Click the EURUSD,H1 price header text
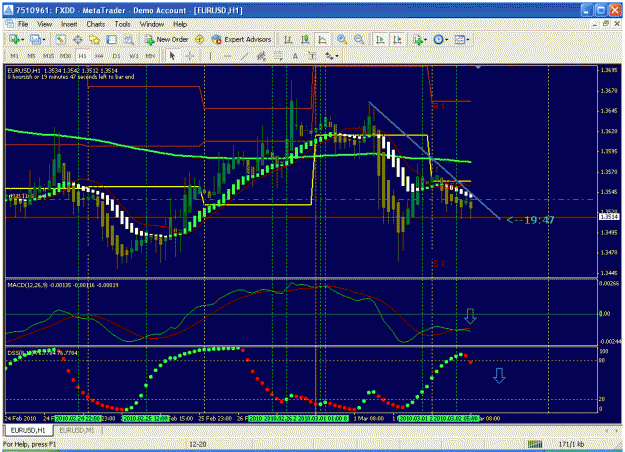625x452 pixels. [x=63, y=71]
